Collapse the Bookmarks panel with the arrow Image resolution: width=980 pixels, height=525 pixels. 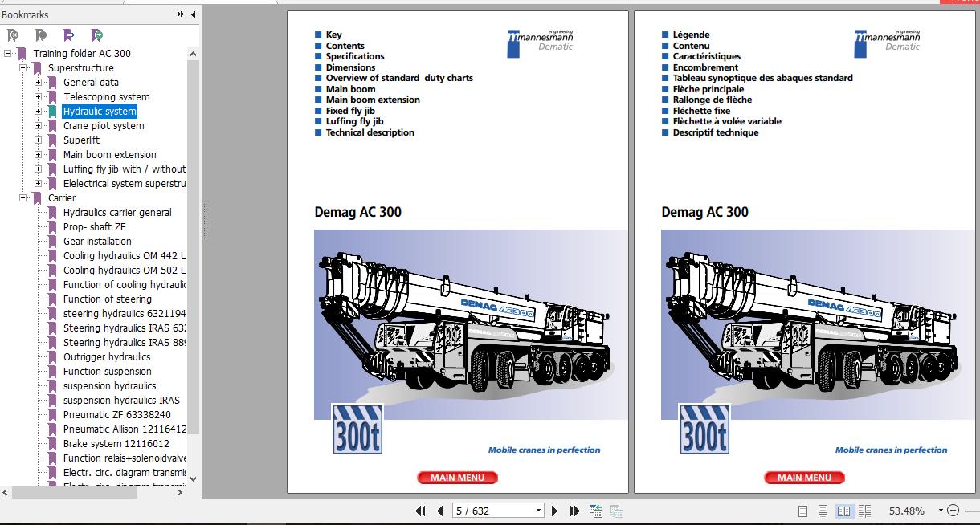(x=193, y=14)
